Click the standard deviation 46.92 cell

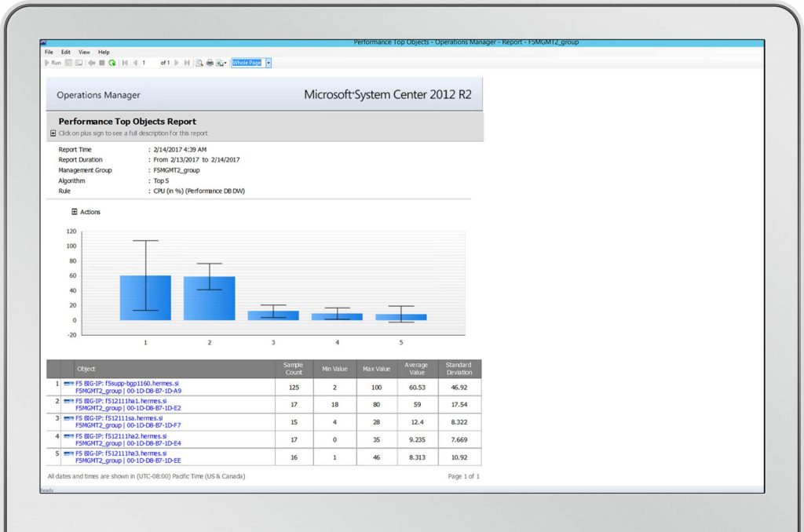(459, 388)
